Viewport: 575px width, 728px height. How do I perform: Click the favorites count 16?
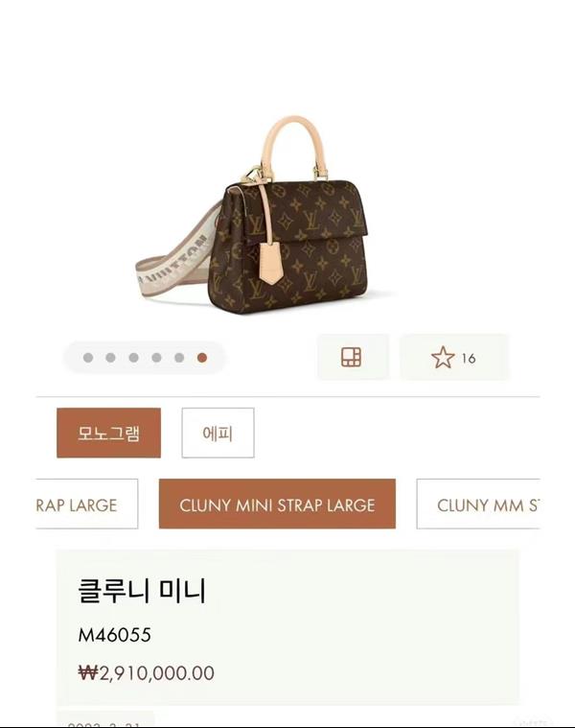click(469, 359)
